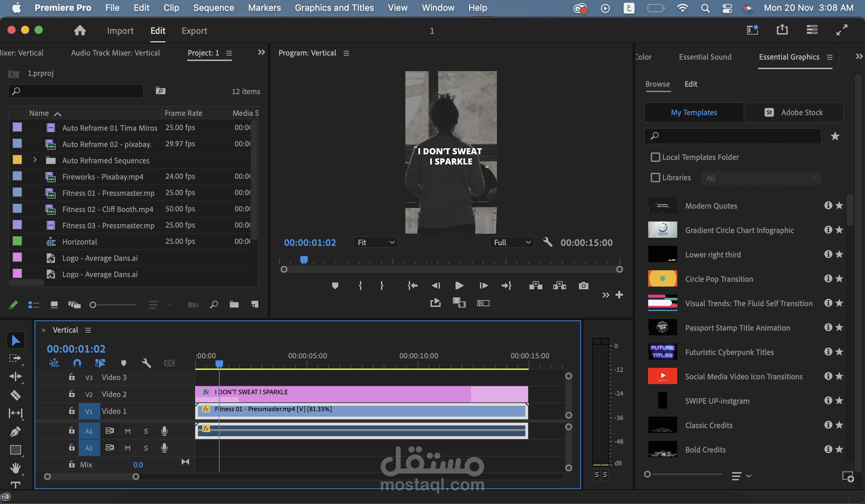Select the Track Select Forward tool
This screenshot has width=865, height=504.
click(16, 359)
